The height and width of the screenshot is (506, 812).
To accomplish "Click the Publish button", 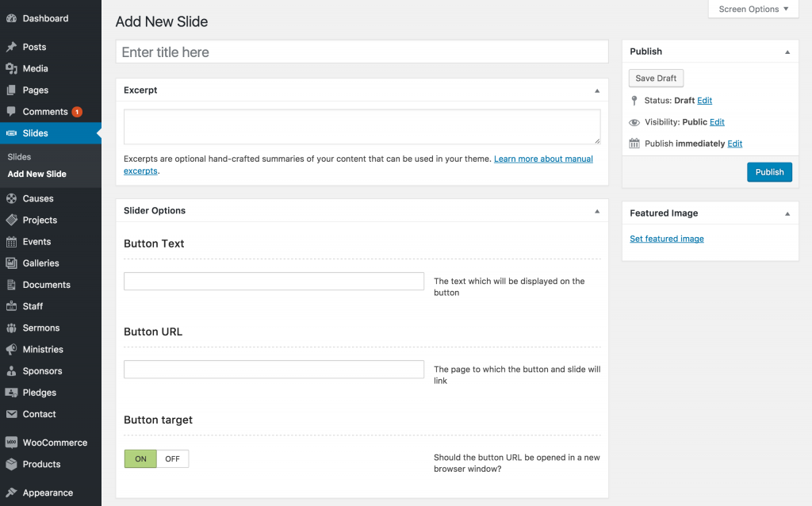I will click(769, 171).
